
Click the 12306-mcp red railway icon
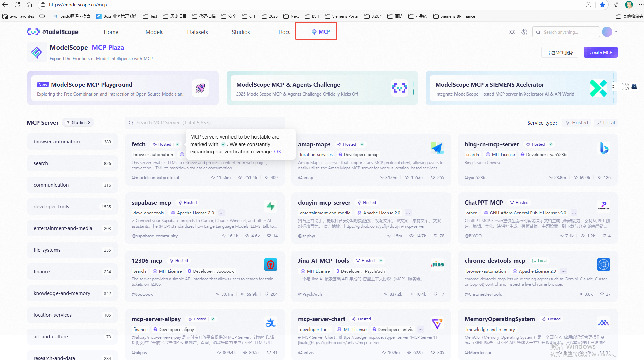click(x=271, y=264)
